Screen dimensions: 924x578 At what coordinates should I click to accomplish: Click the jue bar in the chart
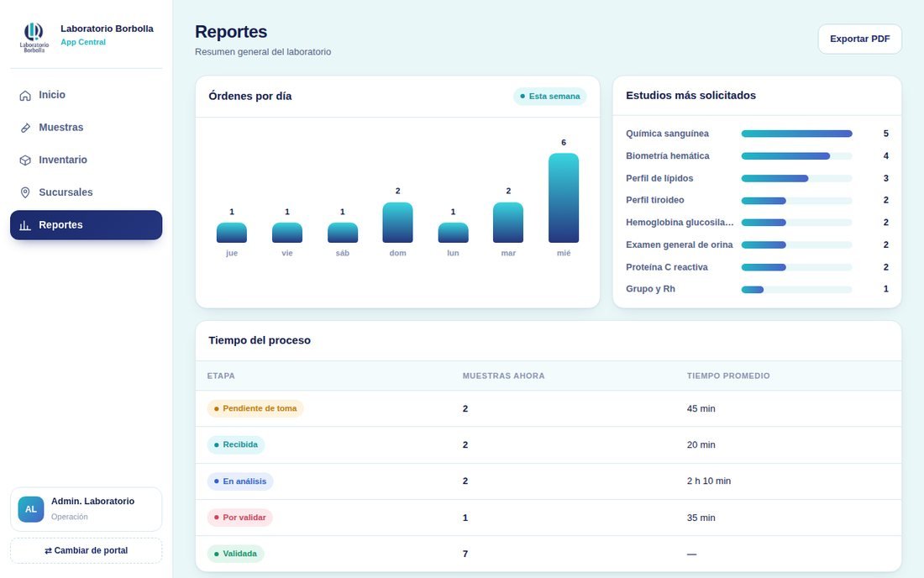[x=232, y=233]
